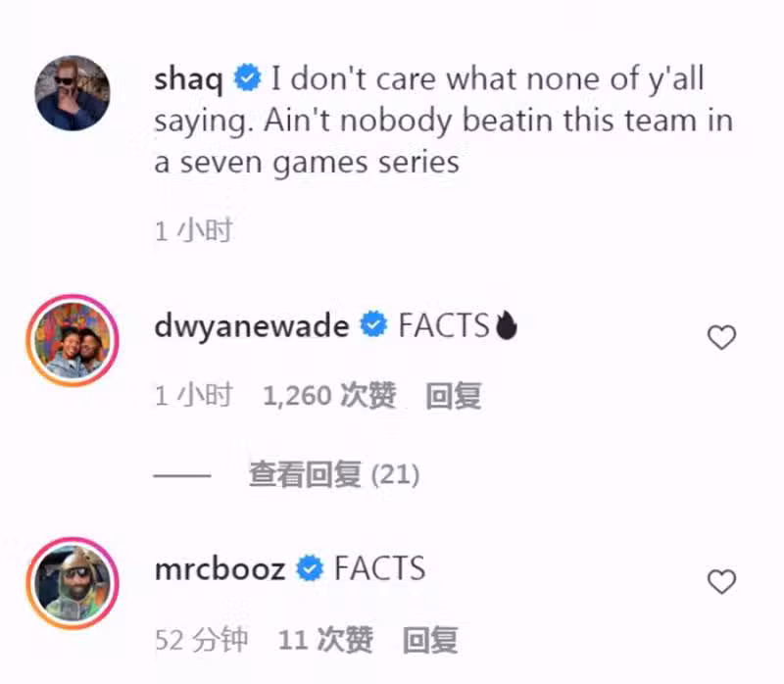The height and width of the screenshot is (684, 784).
Task: Like dwyanewade's FACTS comment
Action: click(x=721, y=337)
